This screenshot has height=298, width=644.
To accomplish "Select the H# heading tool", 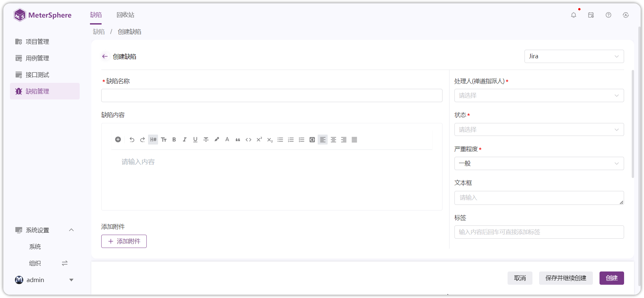I will pyautogui.click(x=153, y=140).
